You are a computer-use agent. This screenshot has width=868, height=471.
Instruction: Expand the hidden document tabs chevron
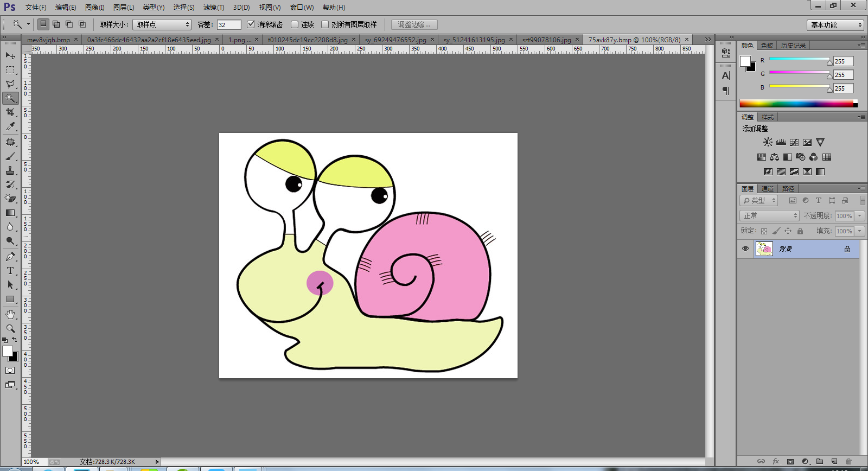[x=707, y=39]
